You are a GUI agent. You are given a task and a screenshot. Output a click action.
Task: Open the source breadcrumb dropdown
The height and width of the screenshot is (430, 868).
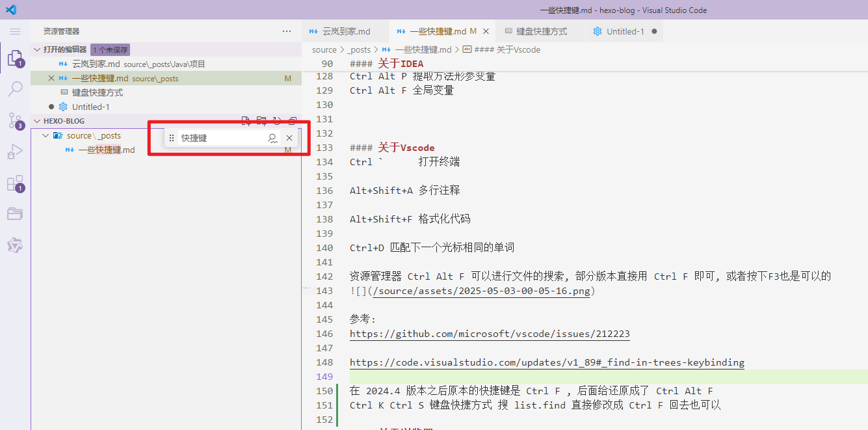[324, 49]
